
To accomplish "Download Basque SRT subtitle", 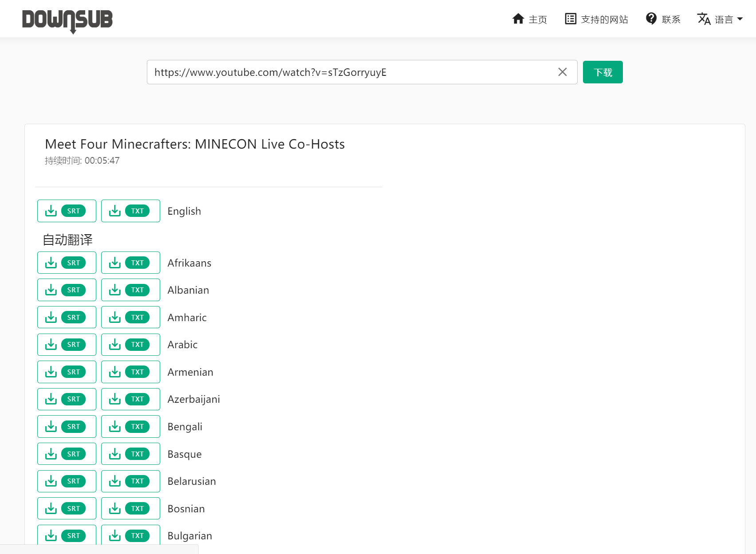I will coord(67,454).
